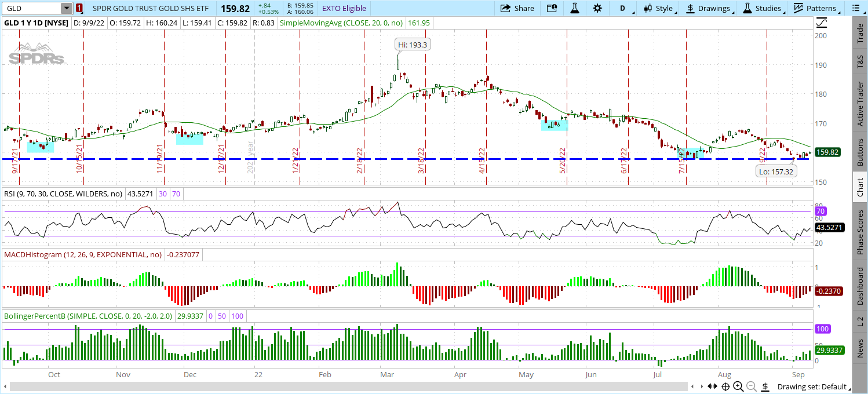The height and width of the screenshot is (394, 868).
Task: Click scroll chart left arrow
Action: [692, 386]
